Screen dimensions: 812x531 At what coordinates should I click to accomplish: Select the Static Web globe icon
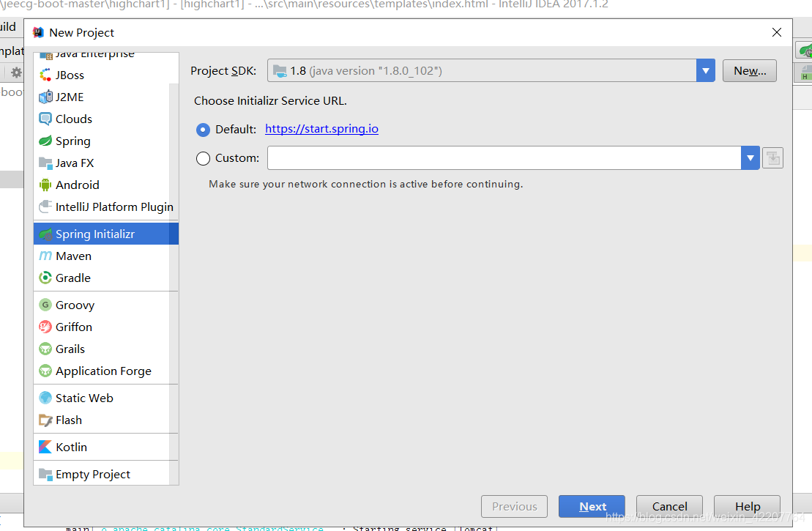(x=45, y=398)
